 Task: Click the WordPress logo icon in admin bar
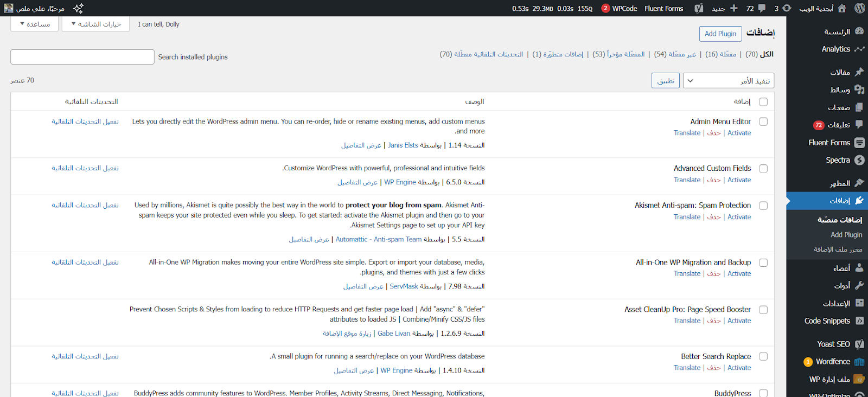click(x=859, y=8)
